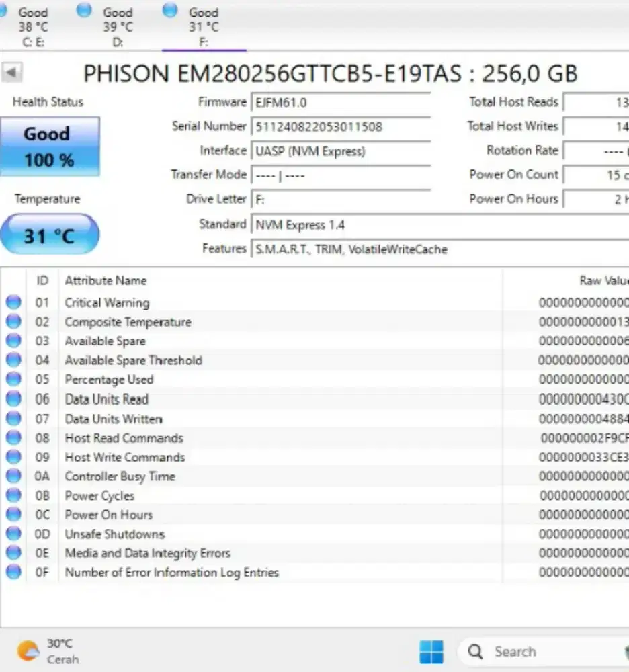The height and width of the screenshot is (672, 629).
Task: Click status orb of Host Write Commands row
Action: click(13, 457)
